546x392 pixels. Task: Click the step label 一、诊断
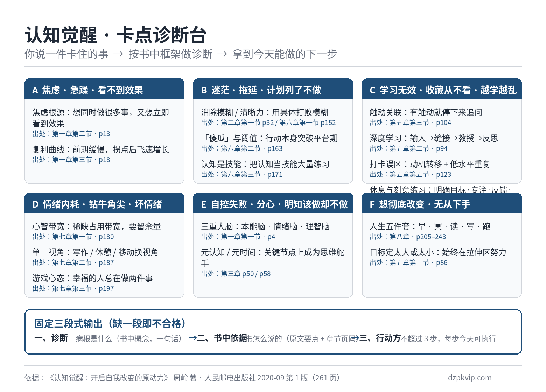click(x=51, y=338)
